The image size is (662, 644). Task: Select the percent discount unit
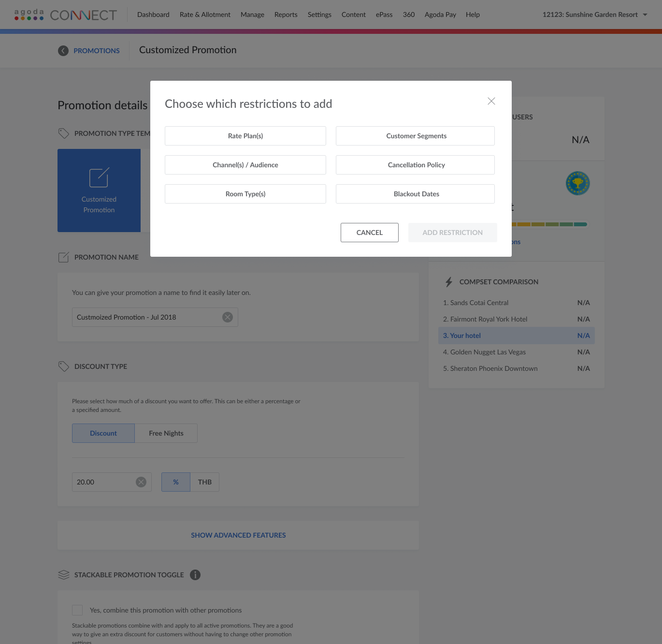pyautogui.click(x=176, y=482)
